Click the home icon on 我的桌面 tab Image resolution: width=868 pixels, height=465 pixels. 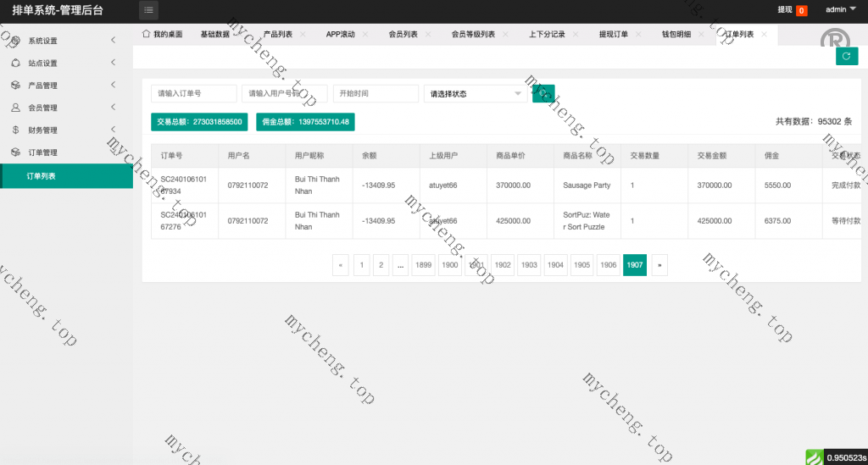(x=147, y=34)
